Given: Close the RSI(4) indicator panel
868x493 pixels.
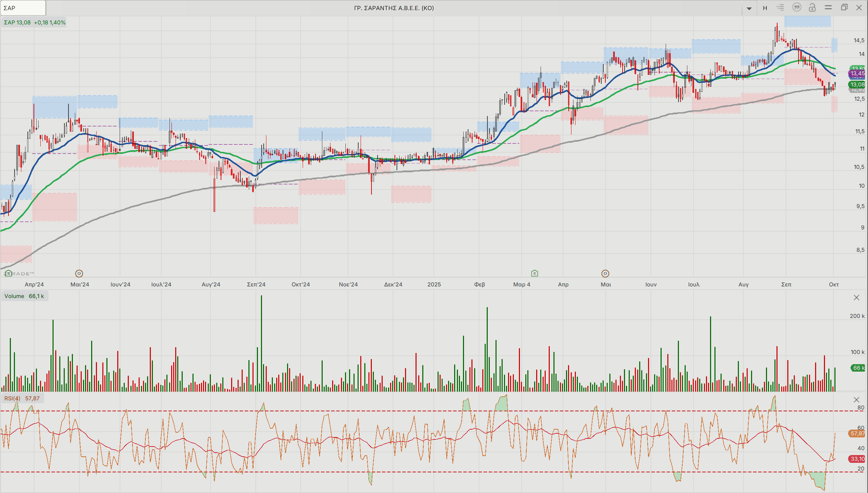Looking at the screenshot, I should [x=856, y=400].
